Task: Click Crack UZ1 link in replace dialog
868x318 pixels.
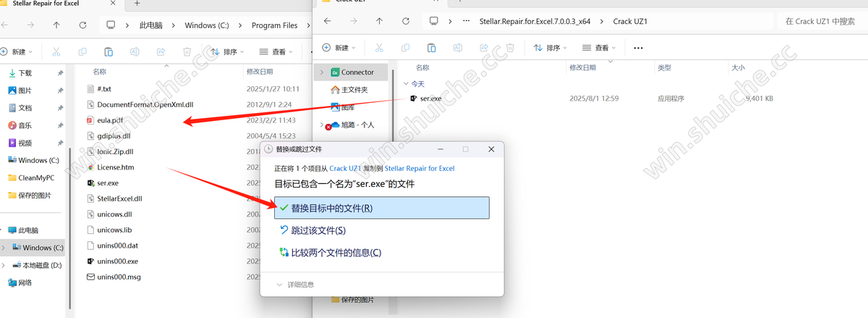Action: coord(346,168)
